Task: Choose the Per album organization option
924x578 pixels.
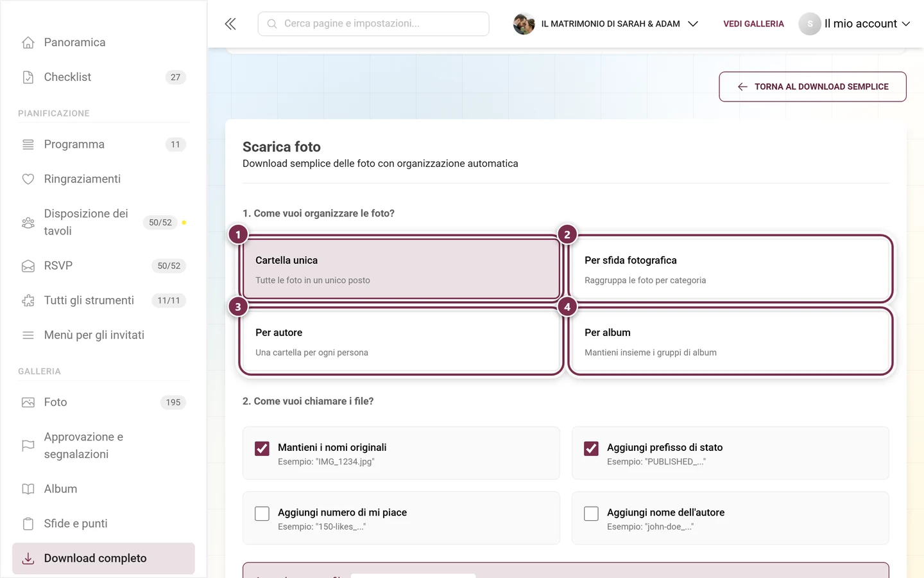Action: click(730, 341)
